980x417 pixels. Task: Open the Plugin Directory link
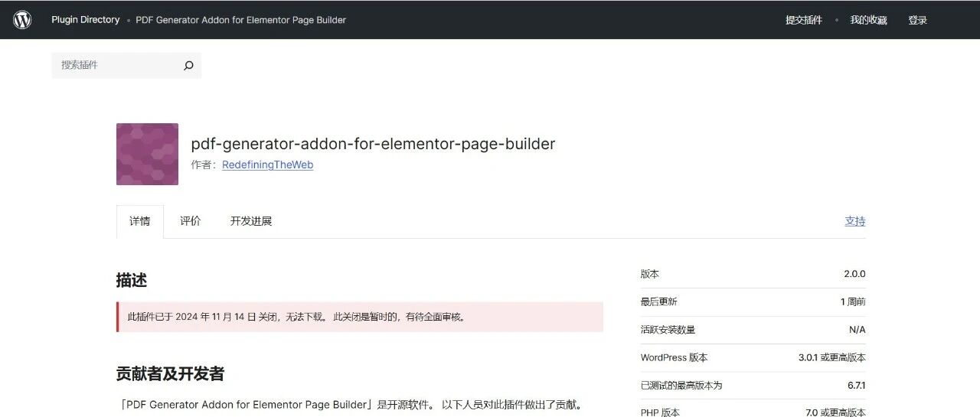(86, 20)
